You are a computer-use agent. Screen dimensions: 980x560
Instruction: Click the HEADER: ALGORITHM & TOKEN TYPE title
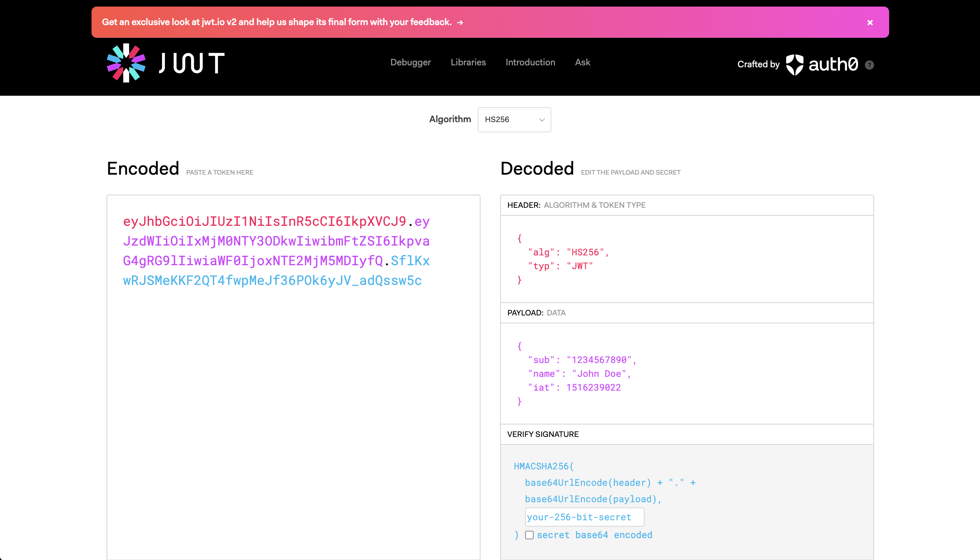576,205
